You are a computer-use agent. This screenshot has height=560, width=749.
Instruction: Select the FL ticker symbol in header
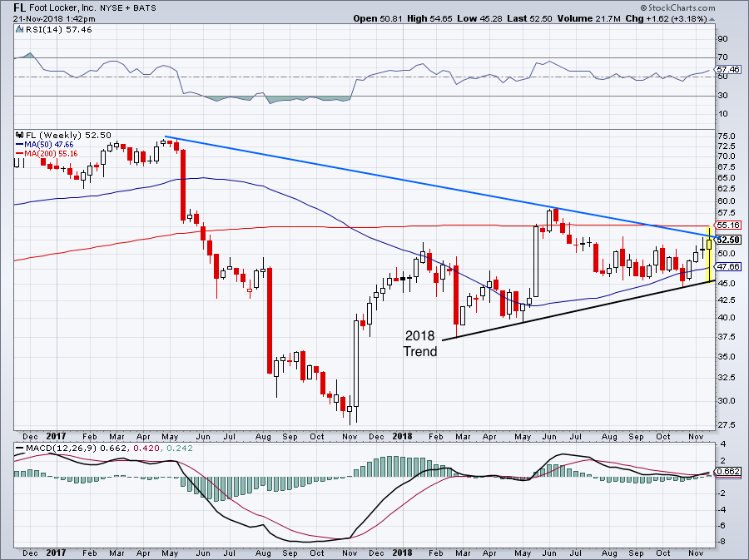pos(19,7)
